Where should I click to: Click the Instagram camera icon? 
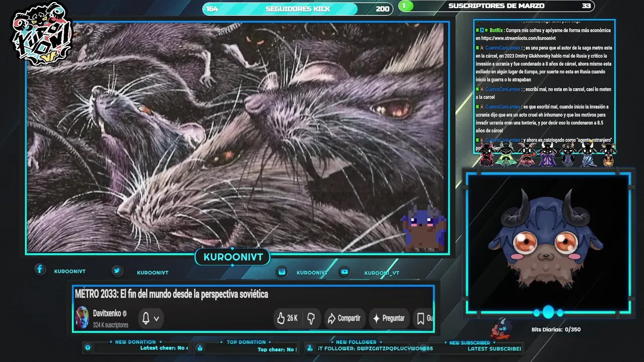tap(282, 272)
